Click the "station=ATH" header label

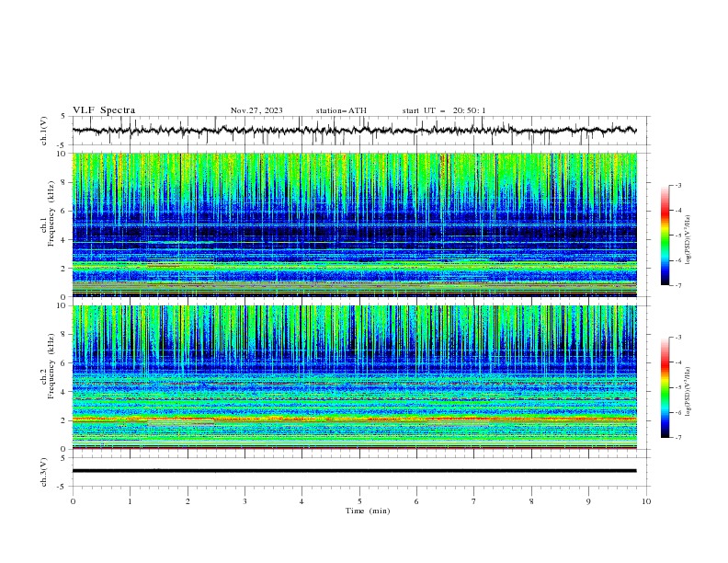coord(341,110)
